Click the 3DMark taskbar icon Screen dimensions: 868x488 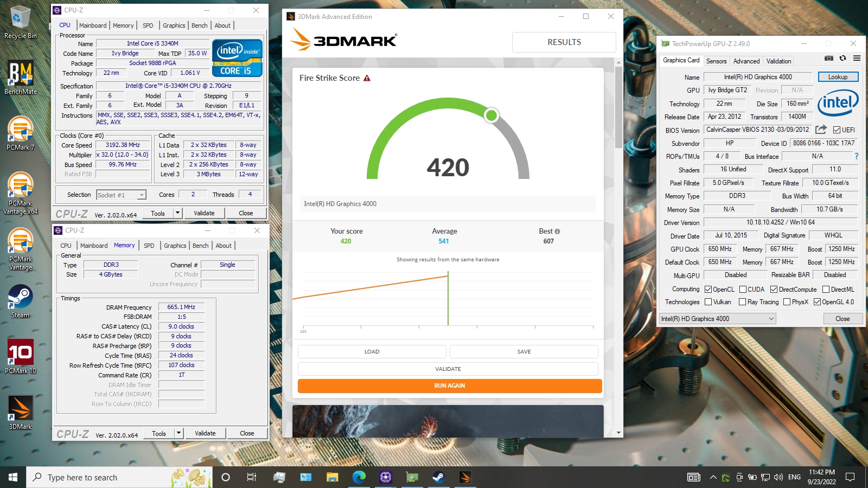click(x=465, y=477)
